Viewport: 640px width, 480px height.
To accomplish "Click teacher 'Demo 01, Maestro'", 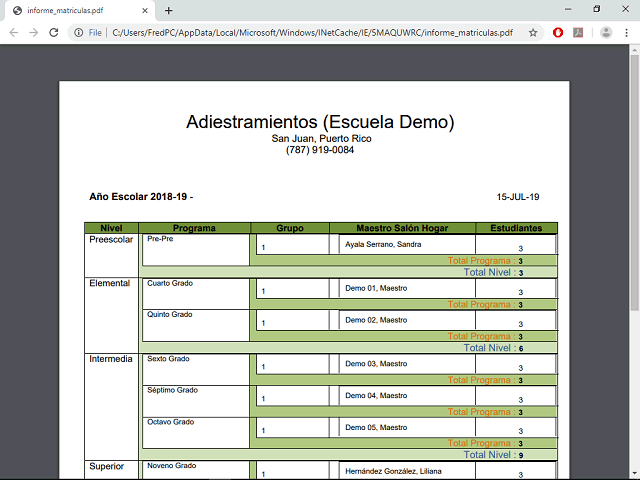I will pyautogui.click(x=376, y=288).
